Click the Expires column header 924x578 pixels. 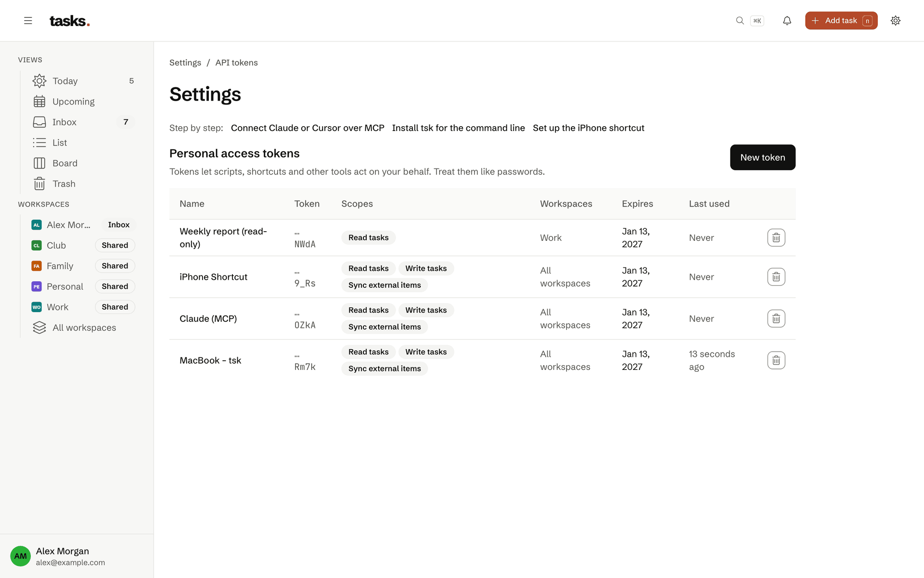tap(637, 204)
